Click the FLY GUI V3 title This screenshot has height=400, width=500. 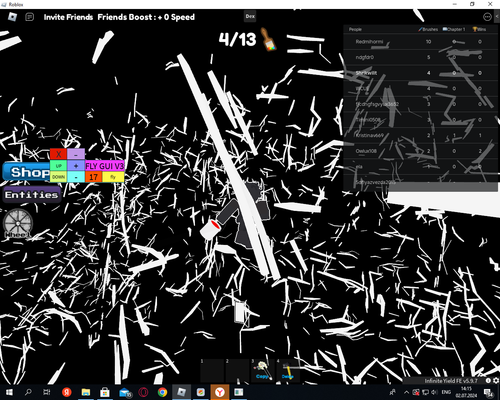pos(105,166)
